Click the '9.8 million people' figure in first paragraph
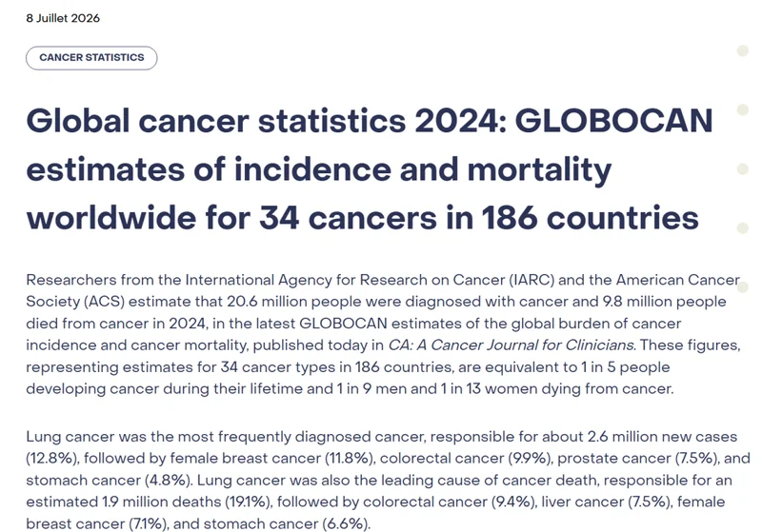762x532 pixels. point(664,302)
